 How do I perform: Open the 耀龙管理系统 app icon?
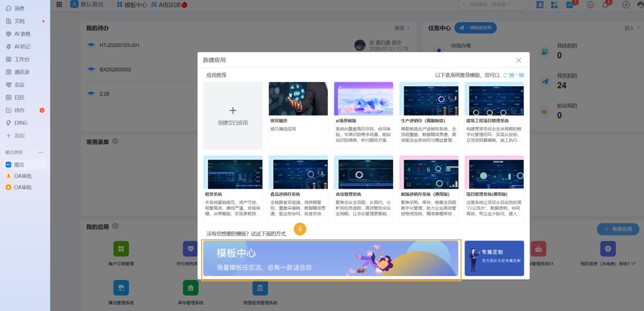(x=121, y=288)
